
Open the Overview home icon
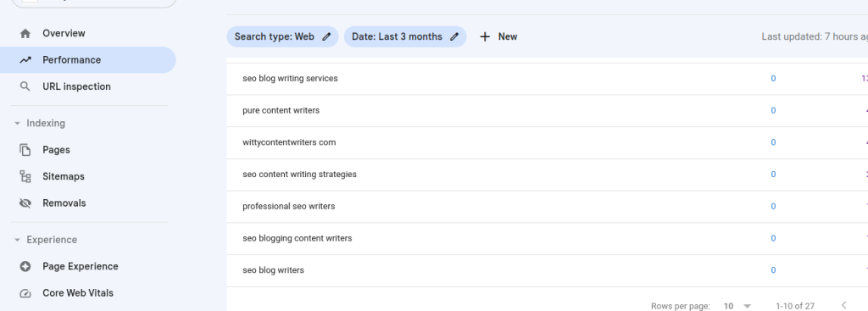pos(25,33)
